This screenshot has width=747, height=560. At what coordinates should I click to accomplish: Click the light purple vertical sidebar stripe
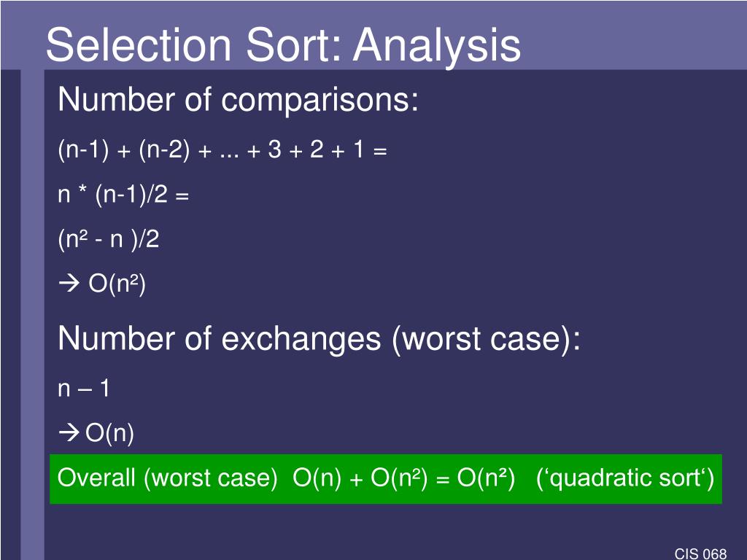coord(32,314)
